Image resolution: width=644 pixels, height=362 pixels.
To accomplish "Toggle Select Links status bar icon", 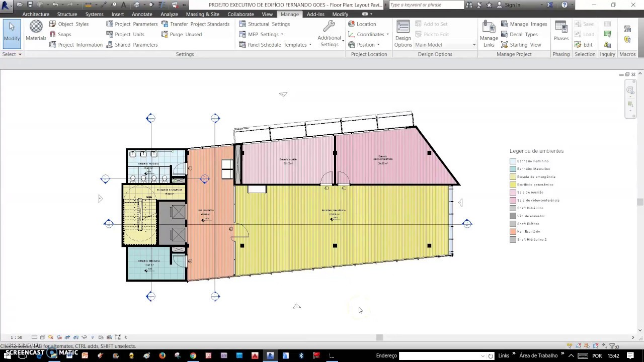I will pos(570,346).
